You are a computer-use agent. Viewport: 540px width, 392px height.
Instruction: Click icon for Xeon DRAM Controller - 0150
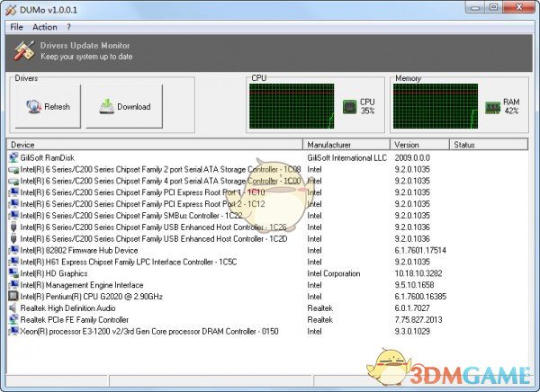tap(13, 331)
